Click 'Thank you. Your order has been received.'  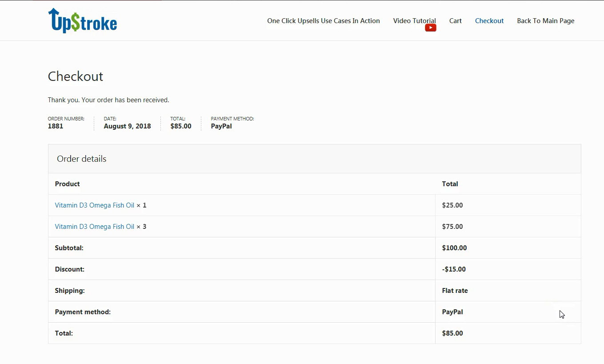click(108, 100)
